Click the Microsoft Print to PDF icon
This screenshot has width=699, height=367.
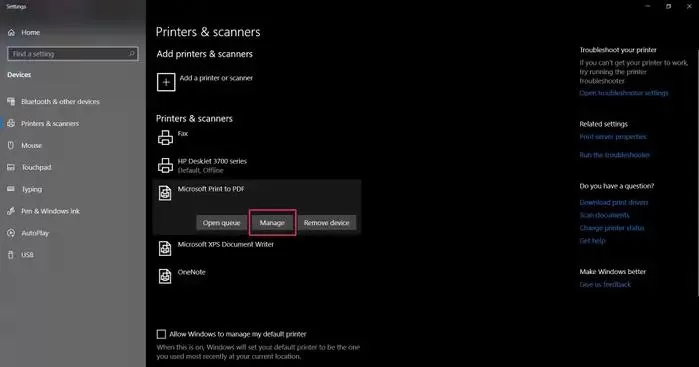point(165,193)
